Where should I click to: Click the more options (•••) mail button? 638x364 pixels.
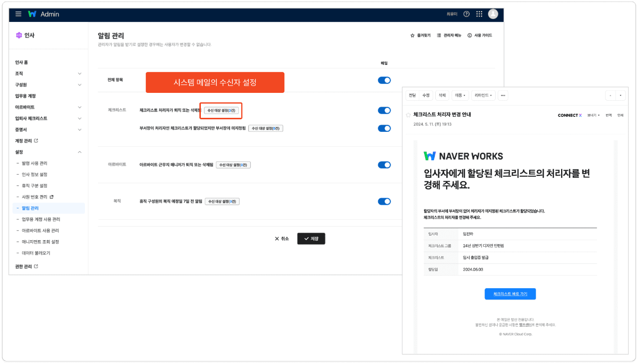(503, 95)
